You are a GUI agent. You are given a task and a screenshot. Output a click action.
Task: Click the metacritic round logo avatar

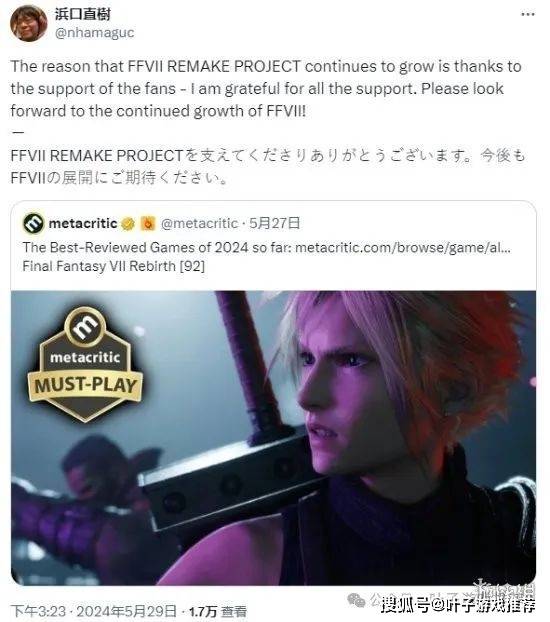pos(33,223)
